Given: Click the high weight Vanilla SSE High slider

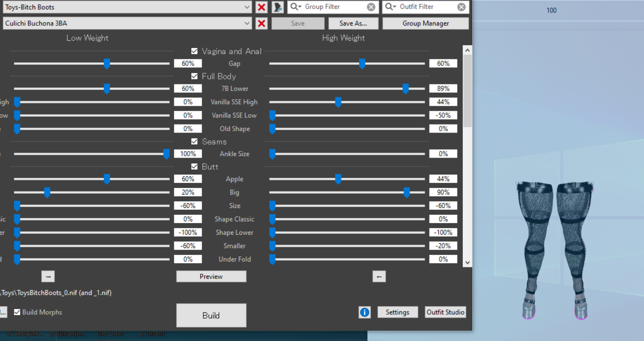Looking at the screenshot, I should click(347, 102).
